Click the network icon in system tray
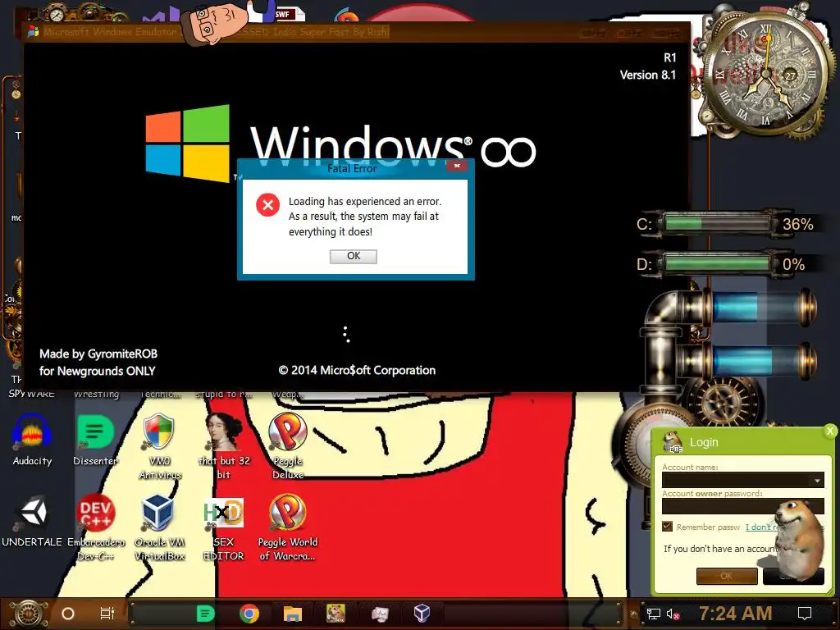 [653, 614]
